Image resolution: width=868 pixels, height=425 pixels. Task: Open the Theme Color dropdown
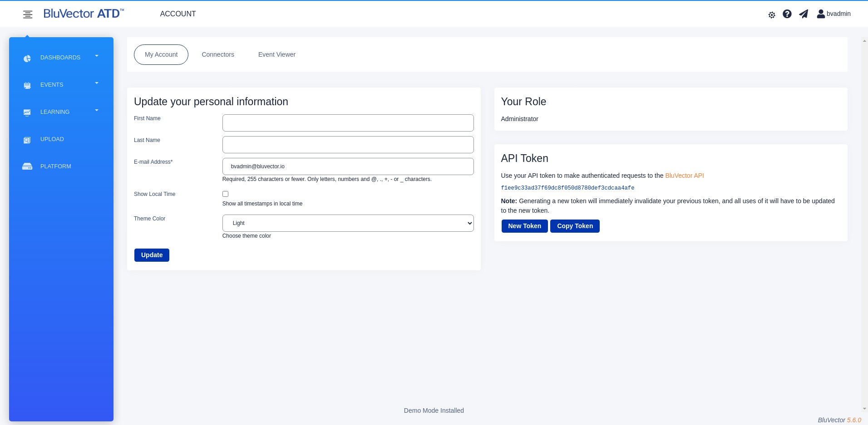click(348, 223)
